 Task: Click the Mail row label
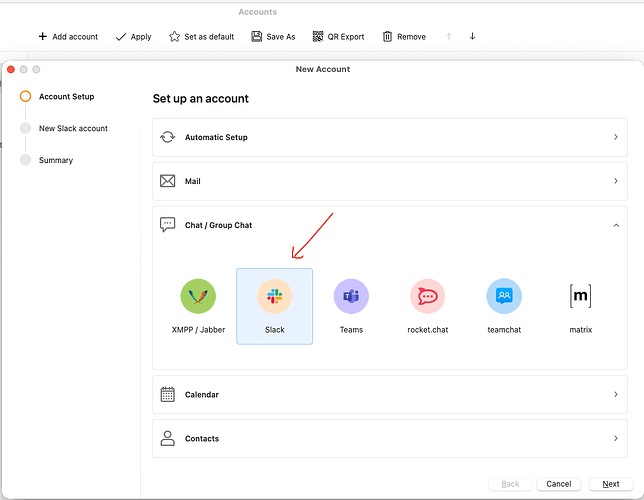point(193,181)
